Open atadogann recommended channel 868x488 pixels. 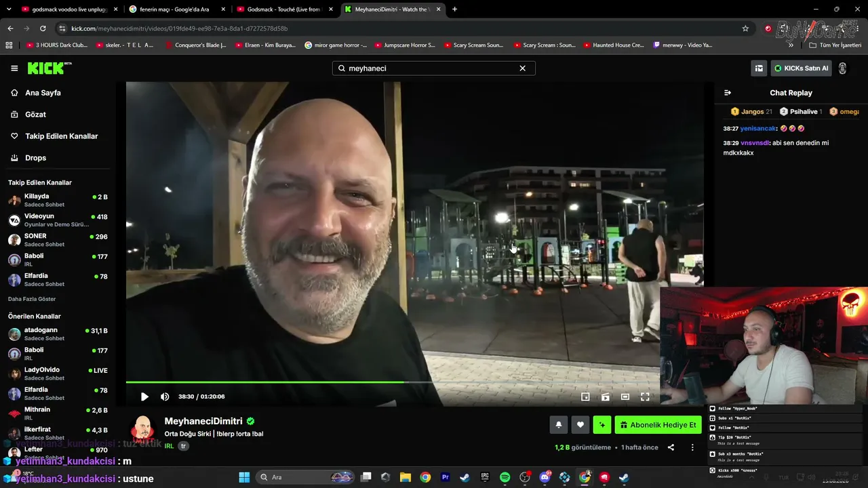[58, 333]
